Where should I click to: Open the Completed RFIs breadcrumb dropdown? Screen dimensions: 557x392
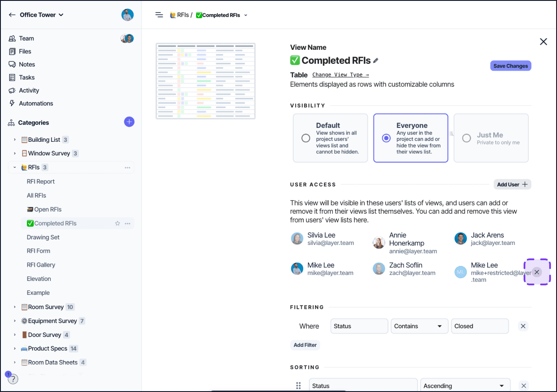click(x=246, y=15)
